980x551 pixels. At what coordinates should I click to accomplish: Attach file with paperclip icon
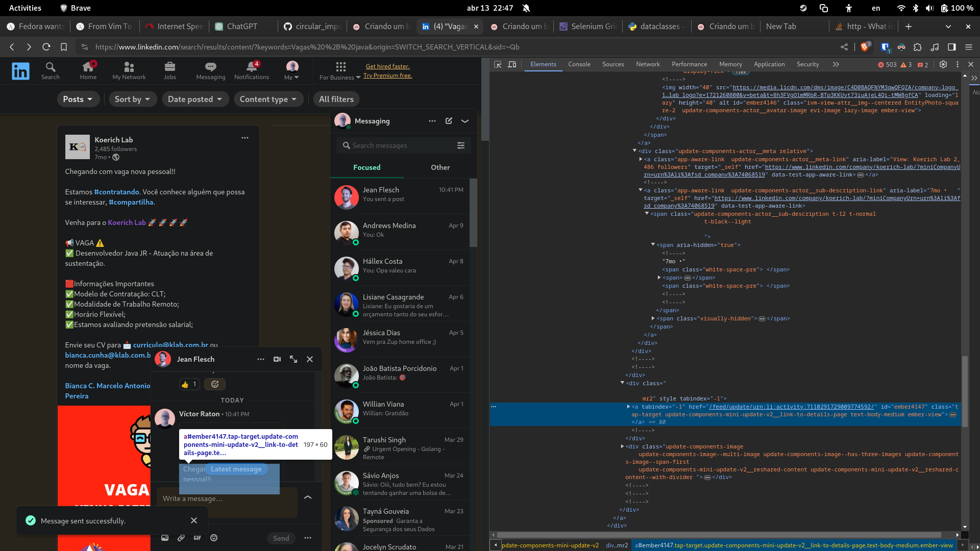coord(181,538)
